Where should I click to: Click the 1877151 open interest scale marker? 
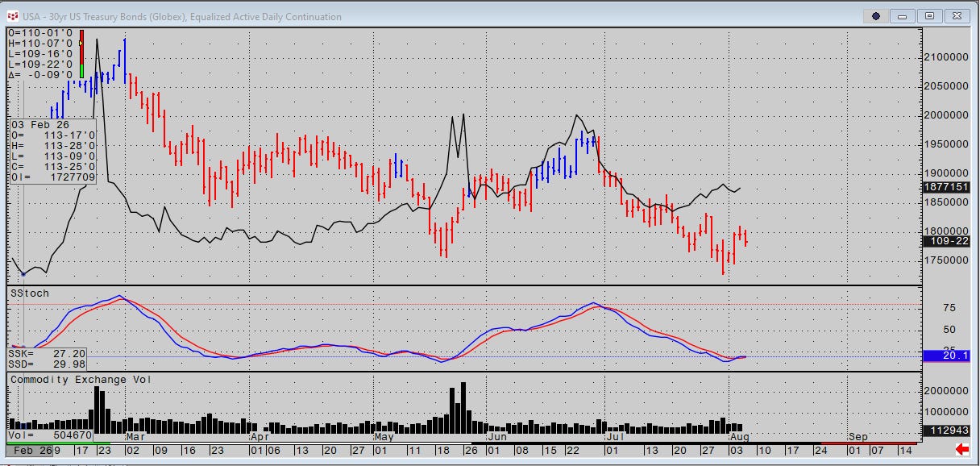(x=946, y=186)
